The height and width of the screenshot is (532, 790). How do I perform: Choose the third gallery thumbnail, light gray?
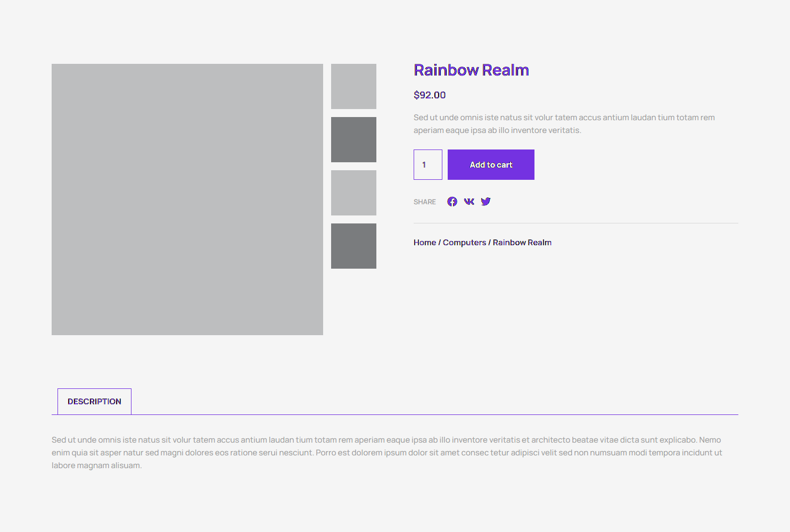click(x=353, y=193)
